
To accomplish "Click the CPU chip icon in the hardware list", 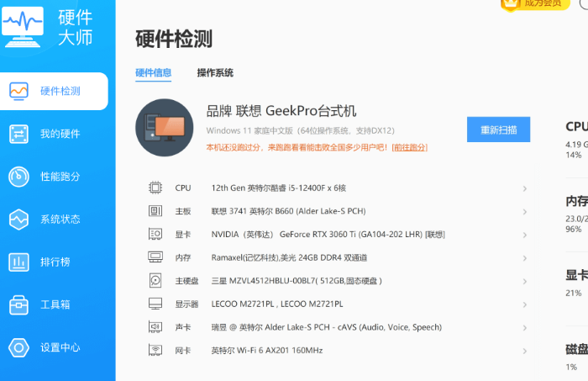I will pyautogui.click(x=155, y=188).
